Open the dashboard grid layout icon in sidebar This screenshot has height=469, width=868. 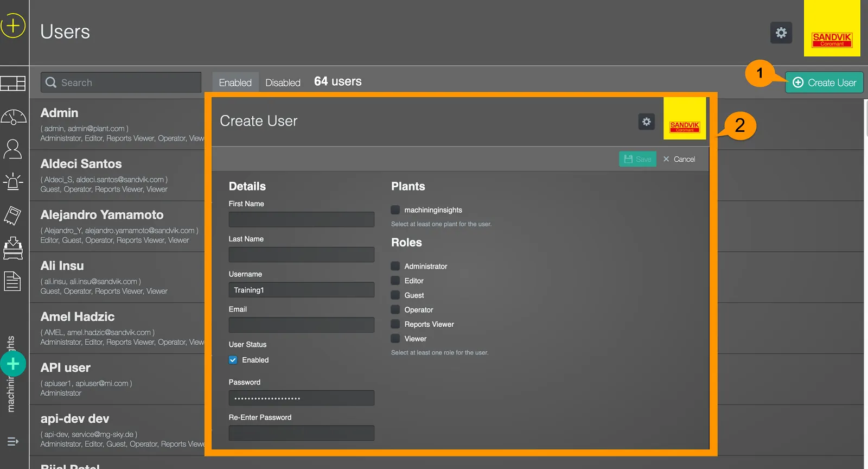click(13, 83)
